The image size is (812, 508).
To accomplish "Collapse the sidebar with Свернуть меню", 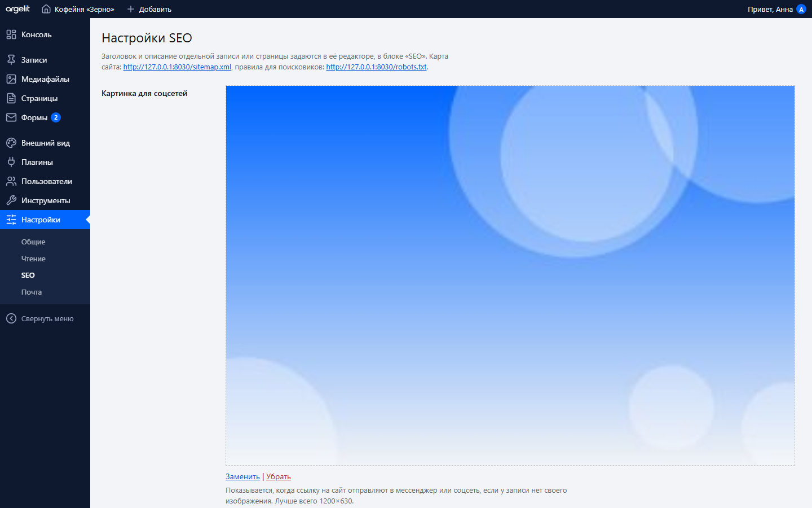I will click(45, 318).
